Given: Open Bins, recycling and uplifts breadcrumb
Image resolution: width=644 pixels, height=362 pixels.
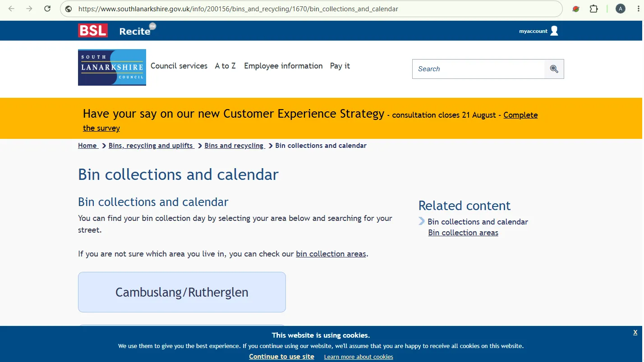Looking at the screenshot, I should (x=151, y=146).
